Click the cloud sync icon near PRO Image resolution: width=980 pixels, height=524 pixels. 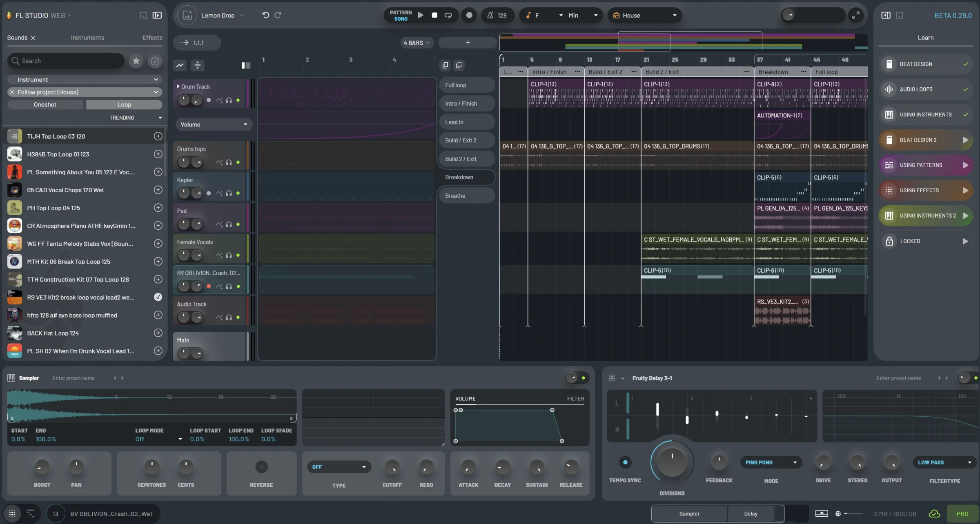click(x=934, y=513)
